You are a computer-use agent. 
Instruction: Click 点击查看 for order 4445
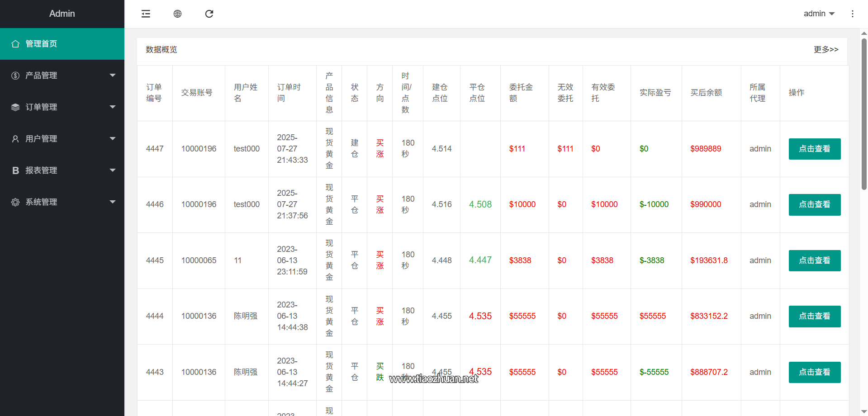click(x=815, y=260)
